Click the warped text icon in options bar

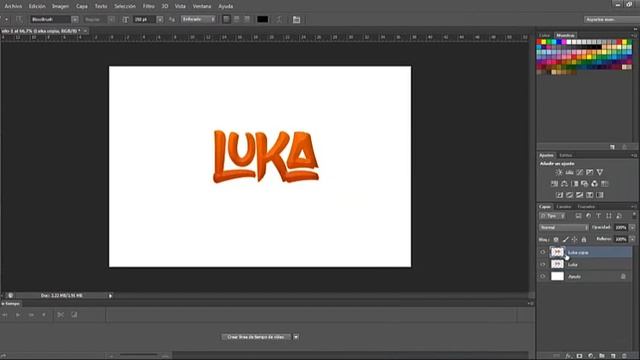click(279, 20)
